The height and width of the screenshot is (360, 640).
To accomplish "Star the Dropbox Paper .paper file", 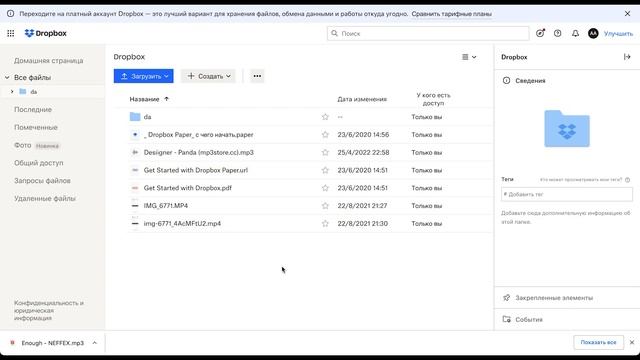I will 325,135.
